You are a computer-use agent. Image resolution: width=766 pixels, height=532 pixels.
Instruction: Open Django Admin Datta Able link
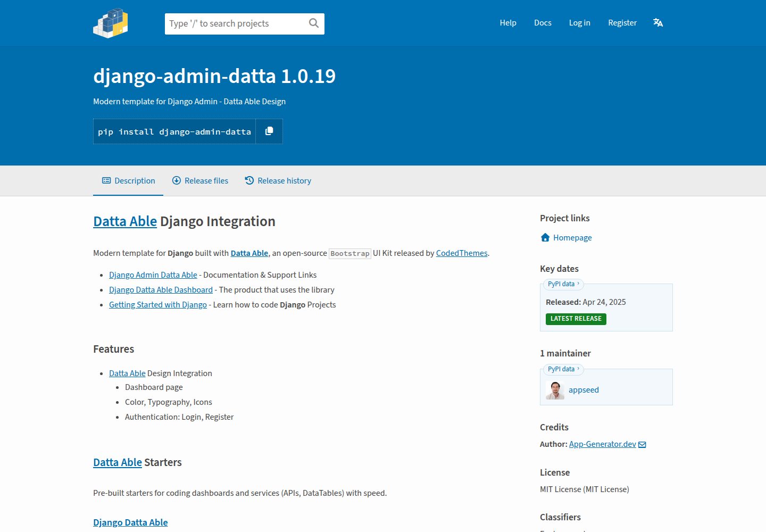click(x=153, y=275)
